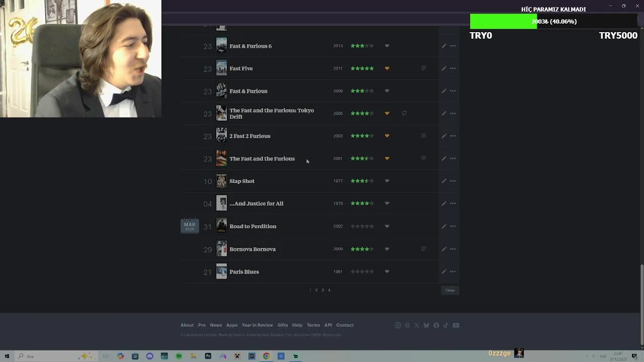
Task: Expand options menu for Road to Perdition
Action: (453, 226)
